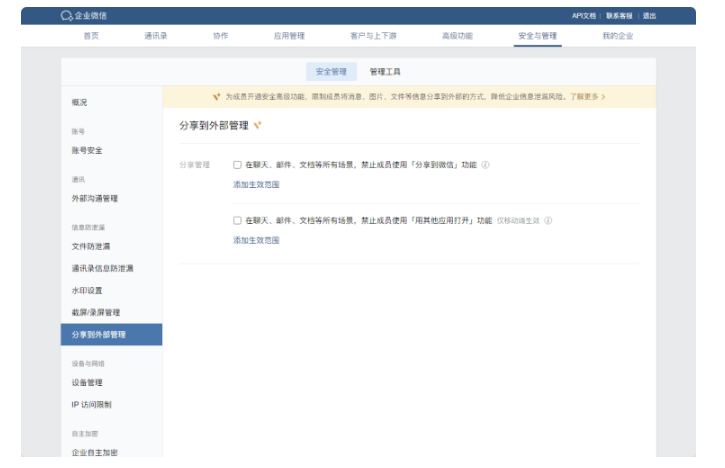This screenshot has width=725, height=468.
Task: Open API文档 link in header
Action: [583, 16]
